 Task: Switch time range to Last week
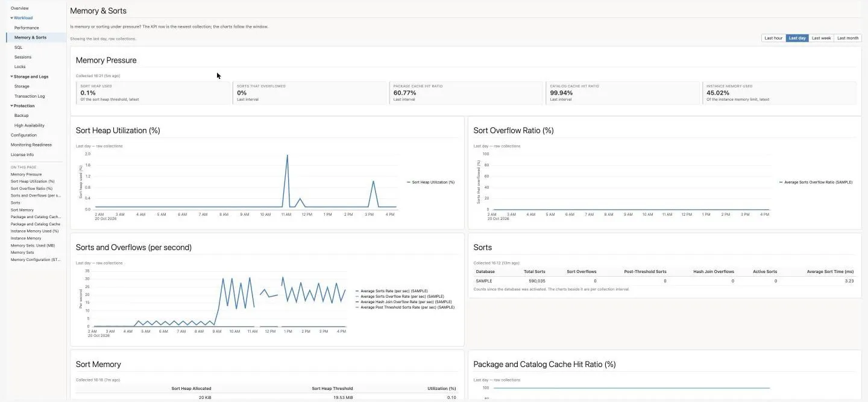(x=821, y=38)
